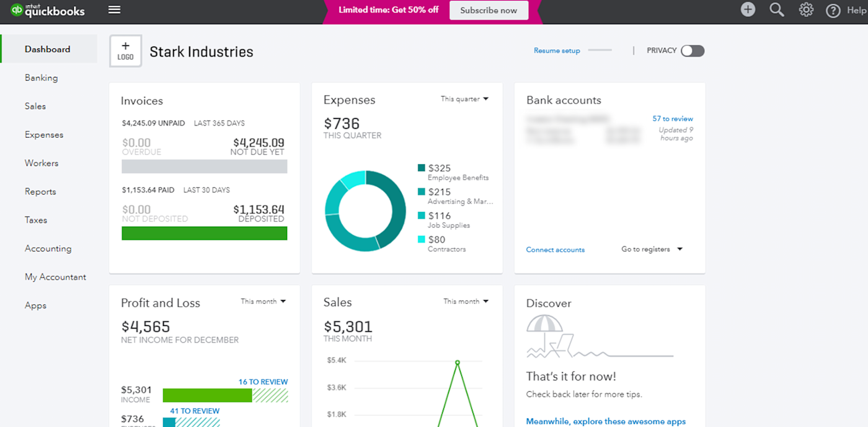Change the Profit and Loss period dropdown
The width and height of the screenshot is (868, 427).
[263, 301]
